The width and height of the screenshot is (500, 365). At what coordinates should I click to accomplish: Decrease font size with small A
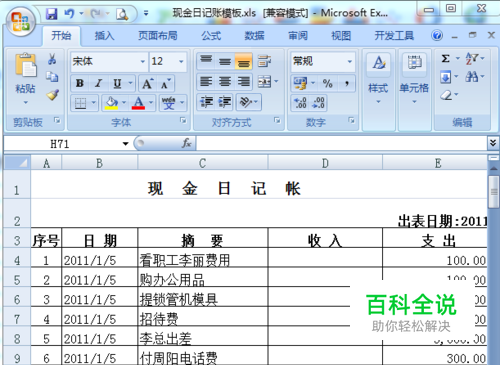[x=165, y=83]
